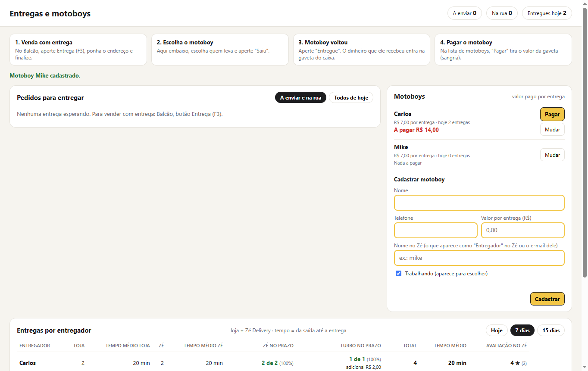Click the Cadastrar button

[x=547, y=299]
